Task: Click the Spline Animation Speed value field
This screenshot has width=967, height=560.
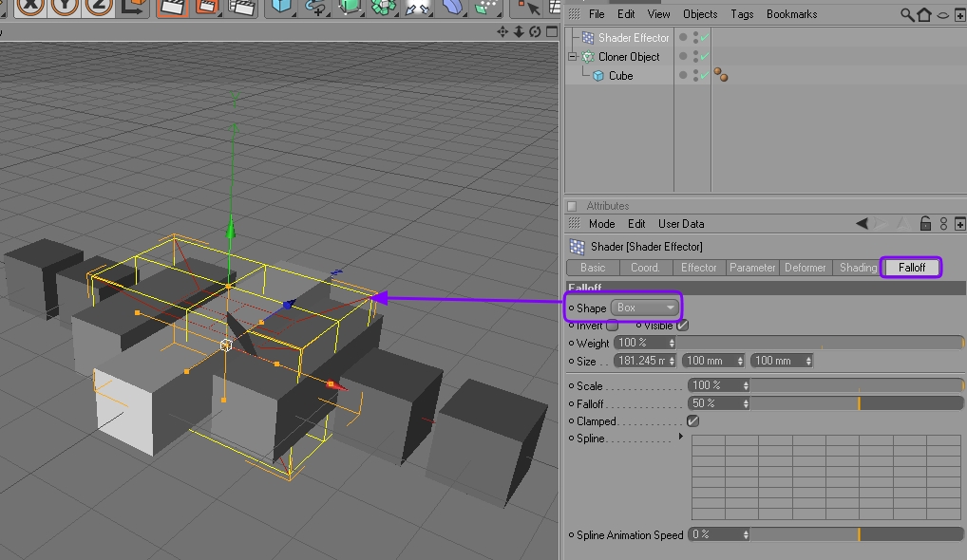Action: click(x=718, y=534)
